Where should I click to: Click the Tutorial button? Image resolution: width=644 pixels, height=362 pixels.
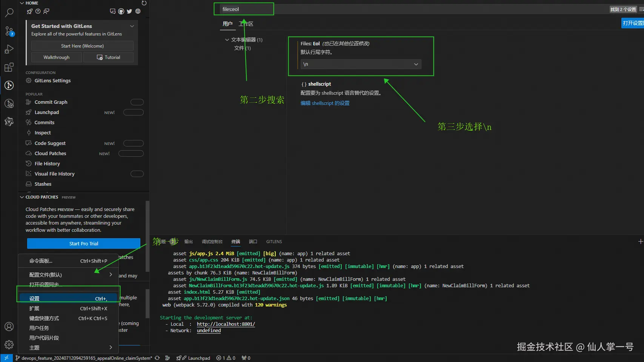[108, 57]
